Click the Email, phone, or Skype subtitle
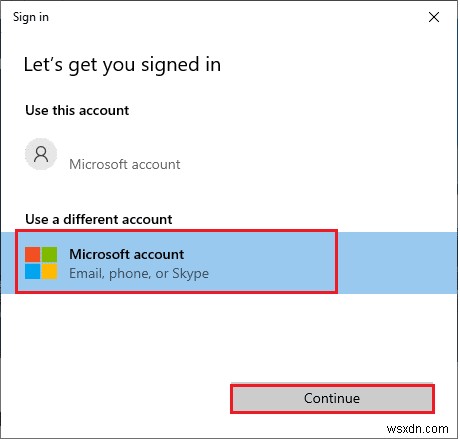460x439 pixels. pos(139,274)
